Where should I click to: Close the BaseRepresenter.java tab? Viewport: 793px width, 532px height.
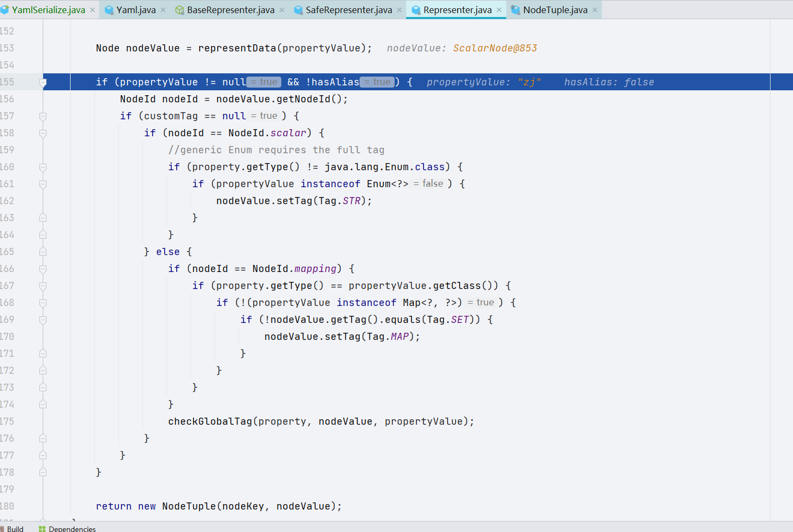tap(282, 10)
